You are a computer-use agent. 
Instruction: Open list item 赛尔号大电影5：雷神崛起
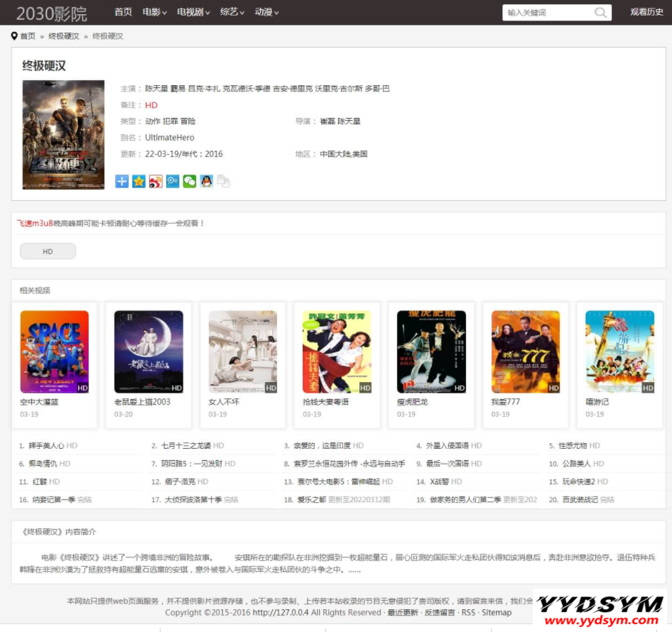tap(339, 481)
